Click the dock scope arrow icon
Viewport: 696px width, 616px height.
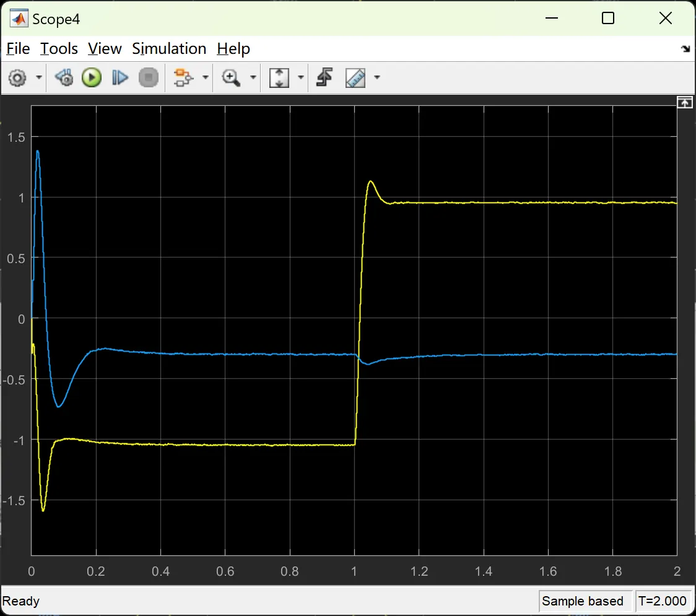[686, 49]
